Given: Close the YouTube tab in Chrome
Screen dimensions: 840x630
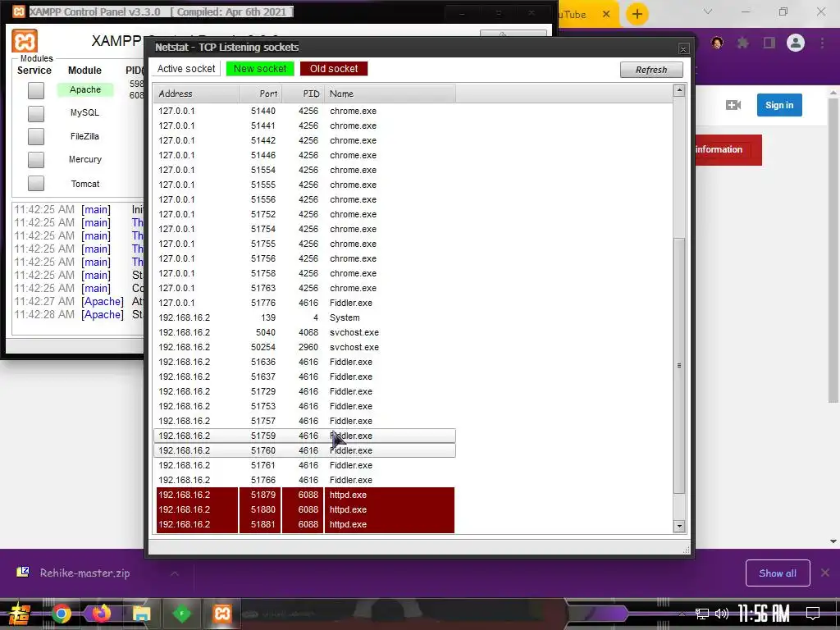Looking at the screenshot, I should pyautogui.click(x=606, y=15).
